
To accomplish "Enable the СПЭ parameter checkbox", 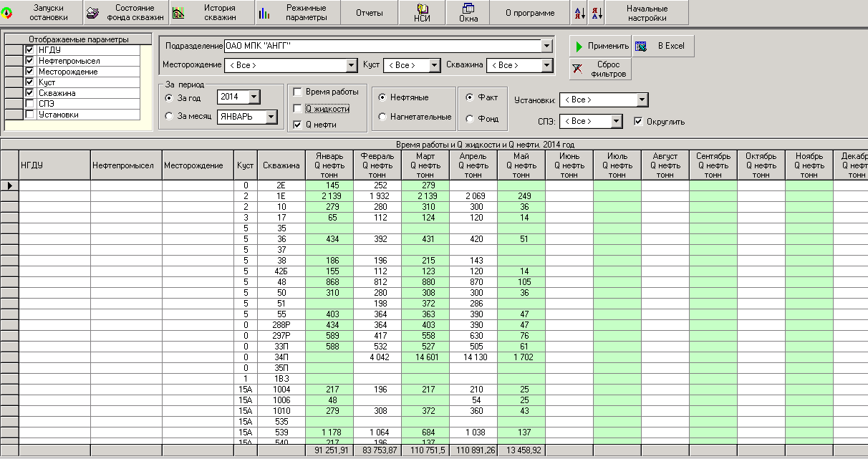I will [29, 104].
